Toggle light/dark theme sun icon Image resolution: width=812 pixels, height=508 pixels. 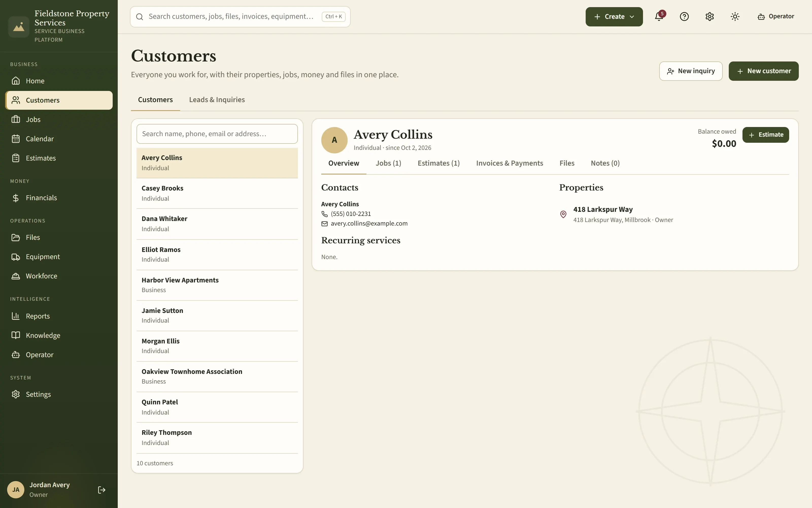pyautogui.click(x=735, y=17)
